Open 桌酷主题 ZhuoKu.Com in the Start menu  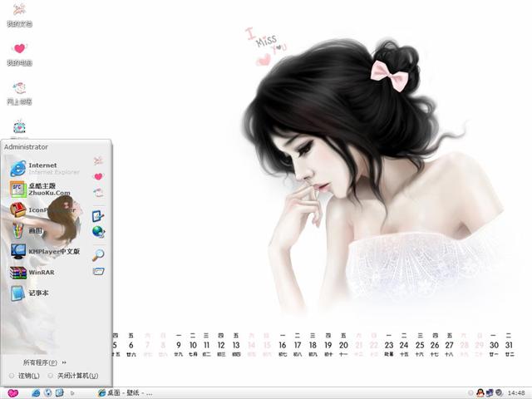[41, 190]
